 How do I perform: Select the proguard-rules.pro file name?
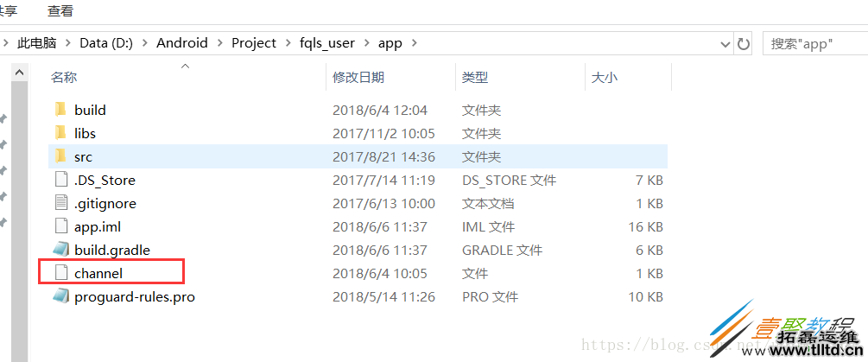point(135,297)
